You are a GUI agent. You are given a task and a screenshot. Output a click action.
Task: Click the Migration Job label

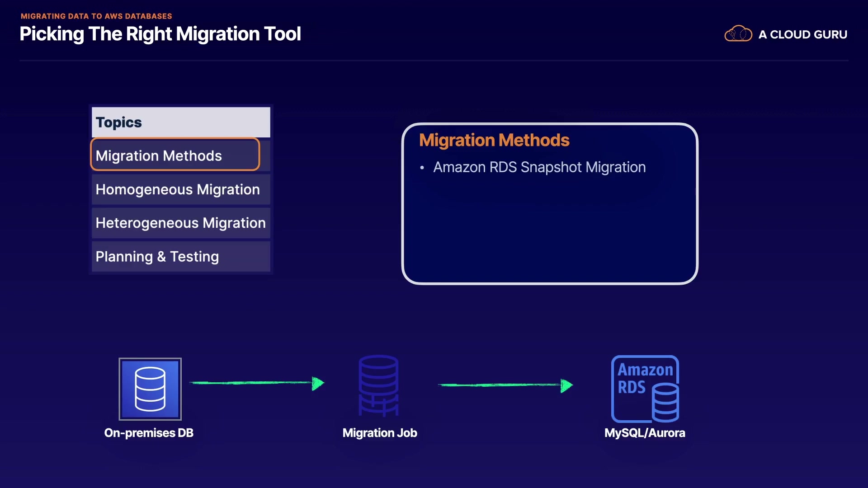379,433
